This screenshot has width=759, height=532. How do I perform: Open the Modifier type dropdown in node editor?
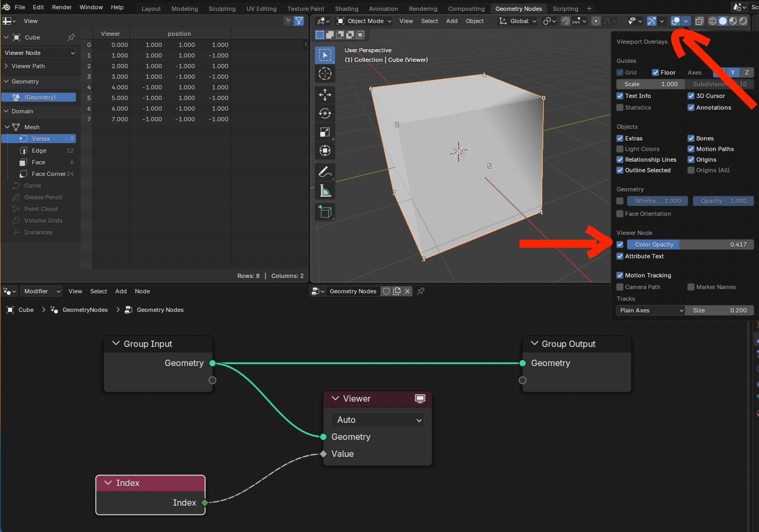(x=41, y=291)
